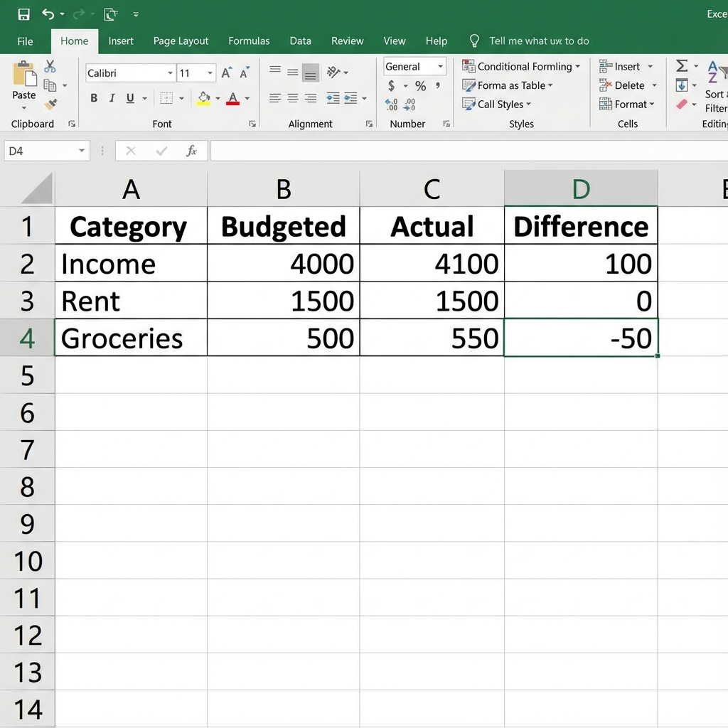
Task: Click the Undo icon
Action: point(47,13)
